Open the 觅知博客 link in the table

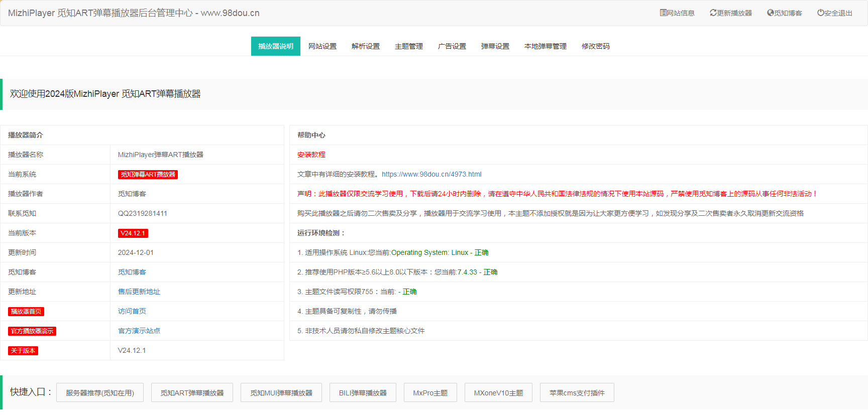click(x=132, y=272)
